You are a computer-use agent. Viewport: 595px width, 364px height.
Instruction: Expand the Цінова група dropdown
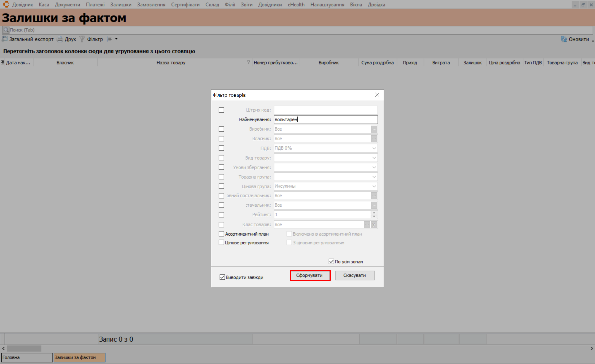pos(374,186)
